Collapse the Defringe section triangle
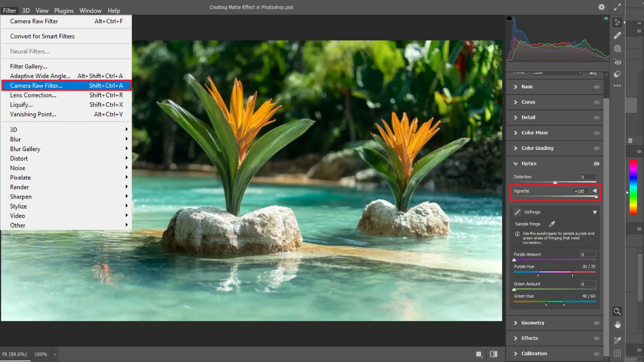 (x=595, y=212)
